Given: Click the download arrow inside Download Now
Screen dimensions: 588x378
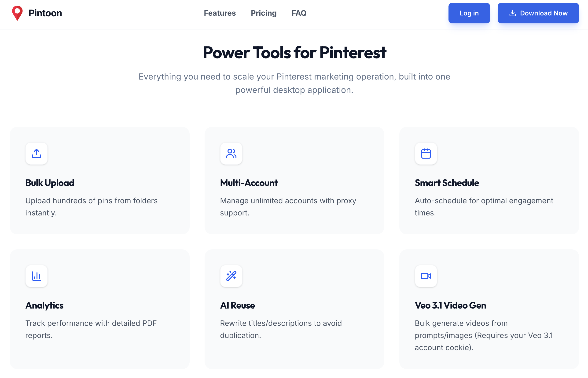Looking at the screenshot, I should (x=513, y=13).
